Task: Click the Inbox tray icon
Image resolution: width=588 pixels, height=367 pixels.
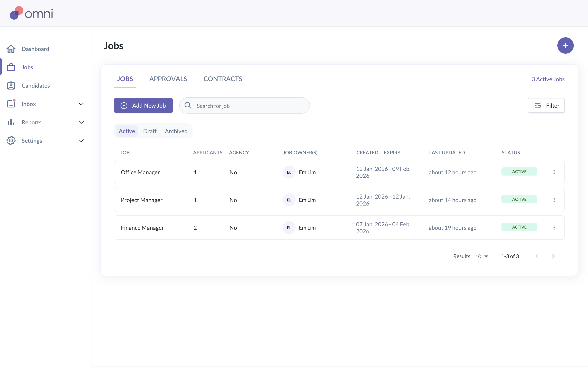Action: pyautogui.click(x=11, y=104)
